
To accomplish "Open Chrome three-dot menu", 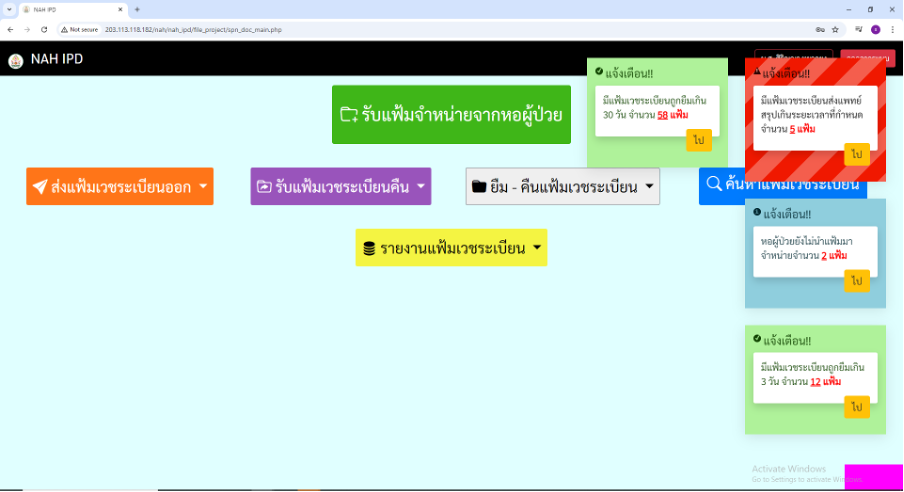I will 892,30.
